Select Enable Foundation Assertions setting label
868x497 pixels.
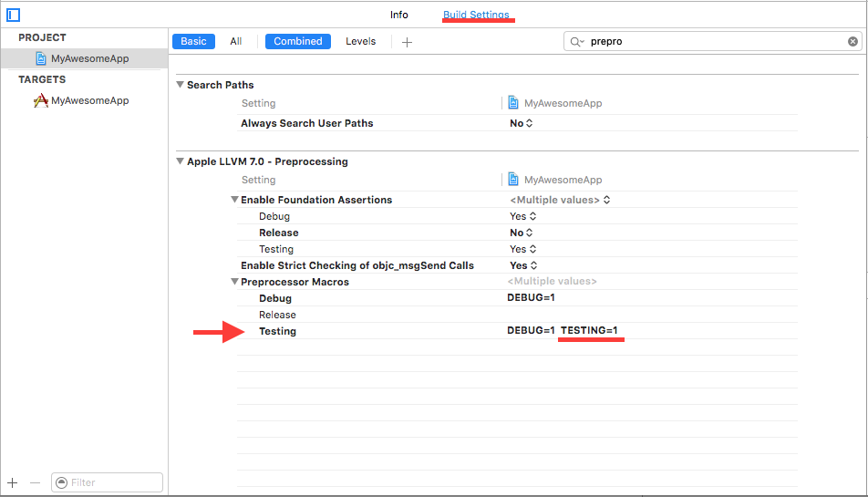(316, 200)
